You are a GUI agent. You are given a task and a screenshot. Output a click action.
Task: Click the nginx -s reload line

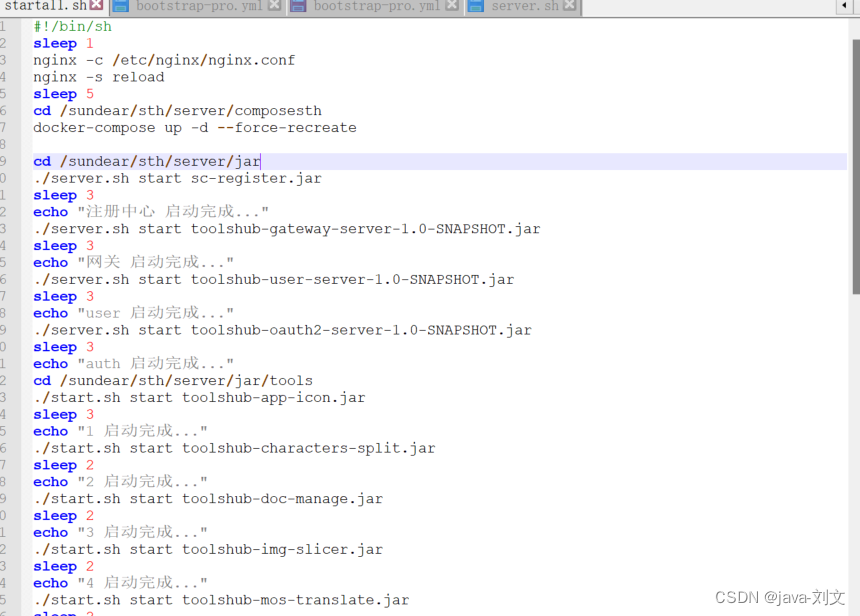coord(100,76)
